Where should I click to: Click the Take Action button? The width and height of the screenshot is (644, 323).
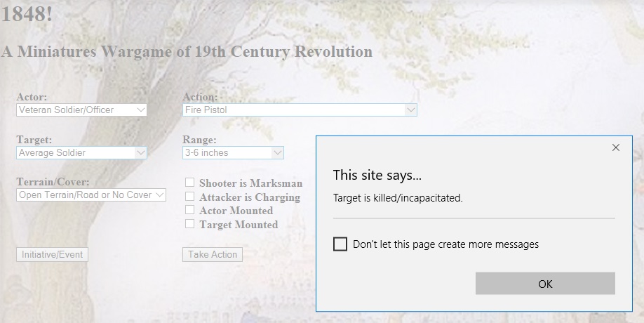point(213,254)
